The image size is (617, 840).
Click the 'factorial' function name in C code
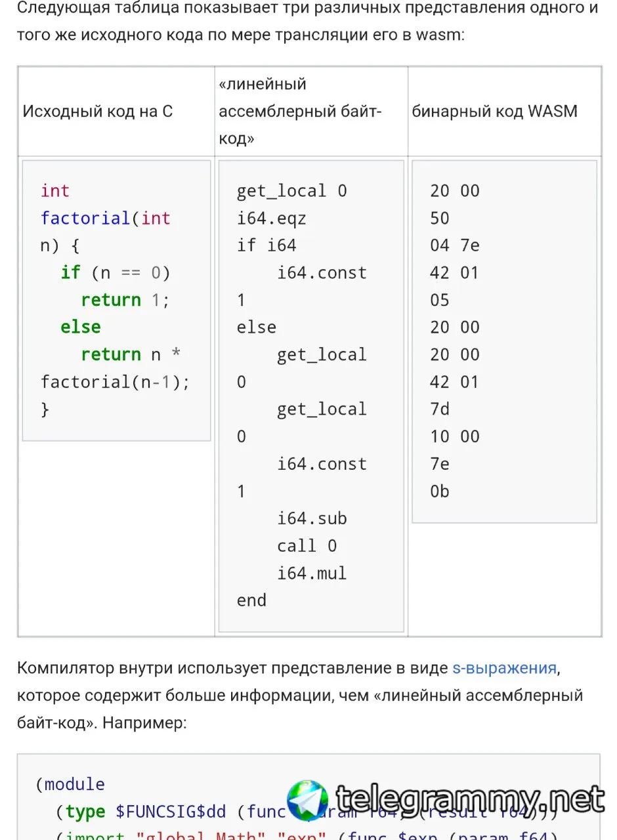click(85, 218)
